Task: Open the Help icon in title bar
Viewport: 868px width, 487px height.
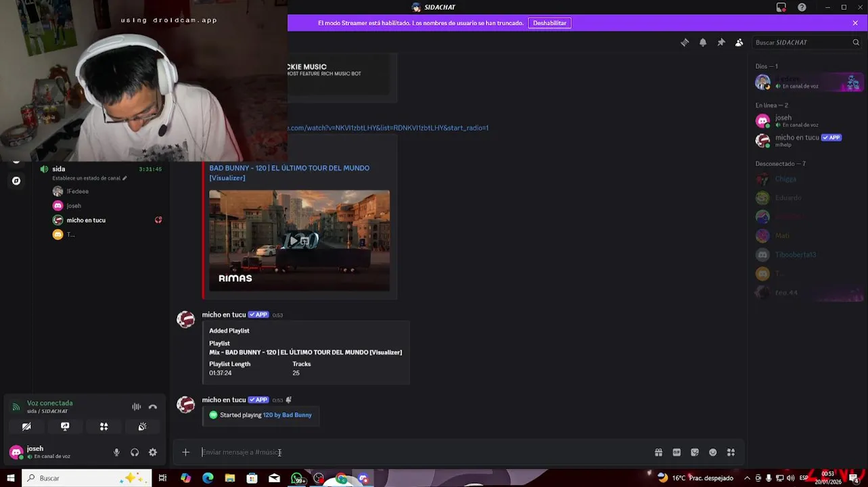Action: 802,7
